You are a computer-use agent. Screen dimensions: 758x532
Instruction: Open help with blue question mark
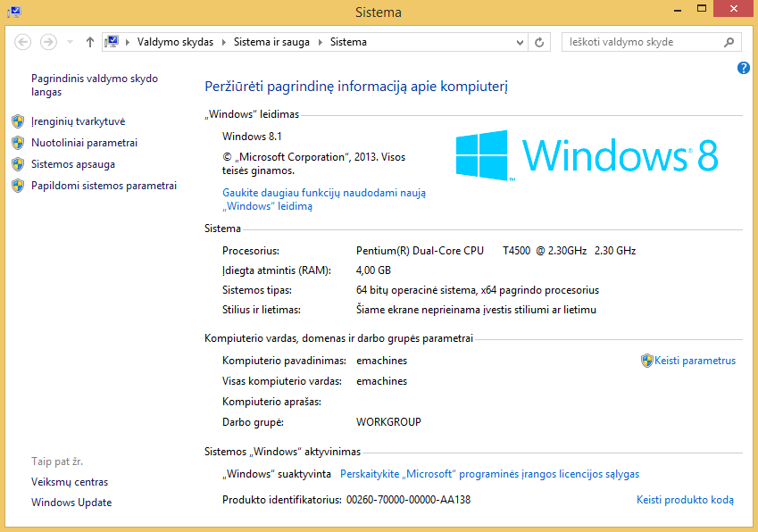(x=744, y=68)
